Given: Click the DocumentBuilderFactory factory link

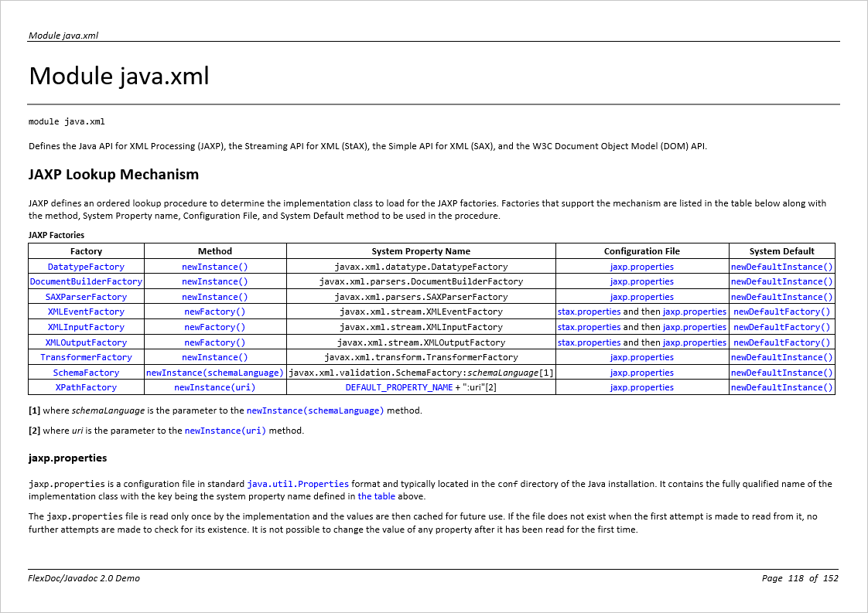Looking at the screenshot, I should [x=86, y=281].
